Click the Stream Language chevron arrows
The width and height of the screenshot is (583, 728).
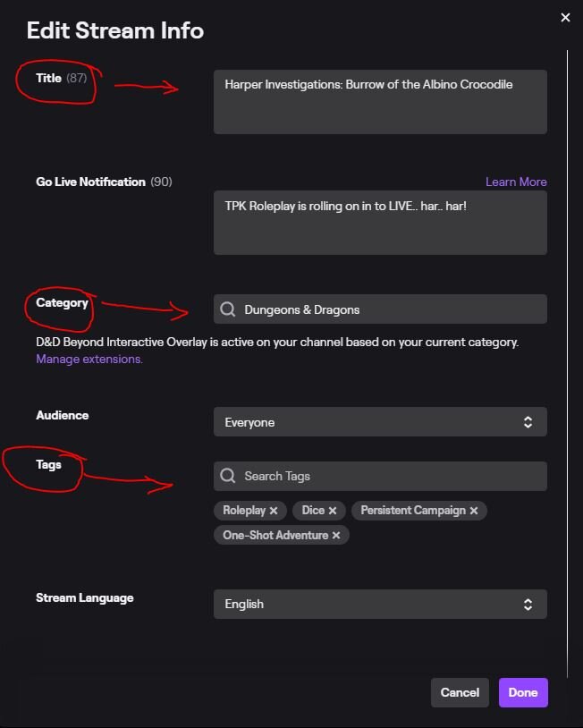[528, 604]
